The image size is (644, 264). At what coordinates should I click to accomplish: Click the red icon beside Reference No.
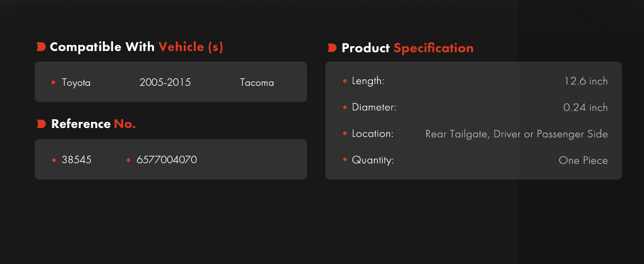41,124
